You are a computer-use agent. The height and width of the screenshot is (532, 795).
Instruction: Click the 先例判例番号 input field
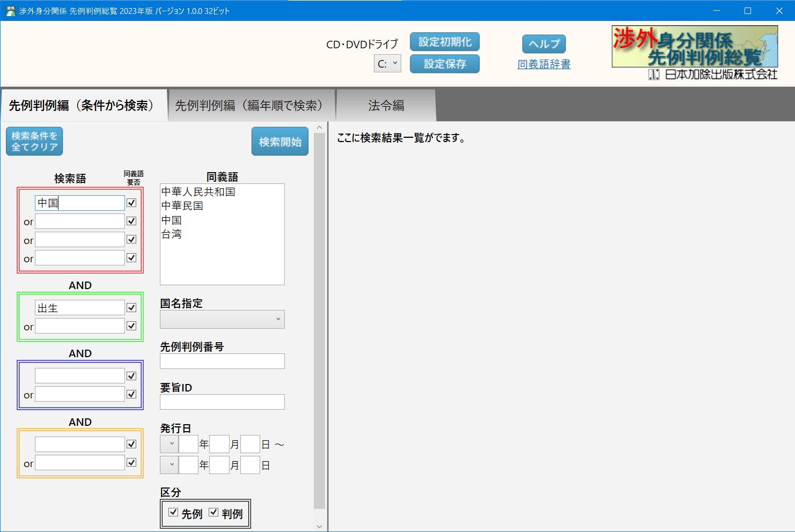pyautogui.click(x=222, y=361)
